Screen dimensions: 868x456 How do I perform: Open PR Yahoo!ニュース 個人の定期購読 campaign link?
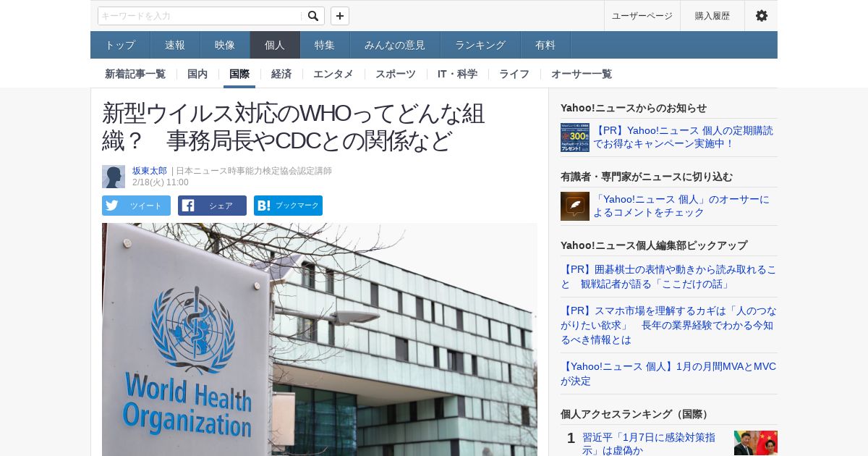pos(684,137)
